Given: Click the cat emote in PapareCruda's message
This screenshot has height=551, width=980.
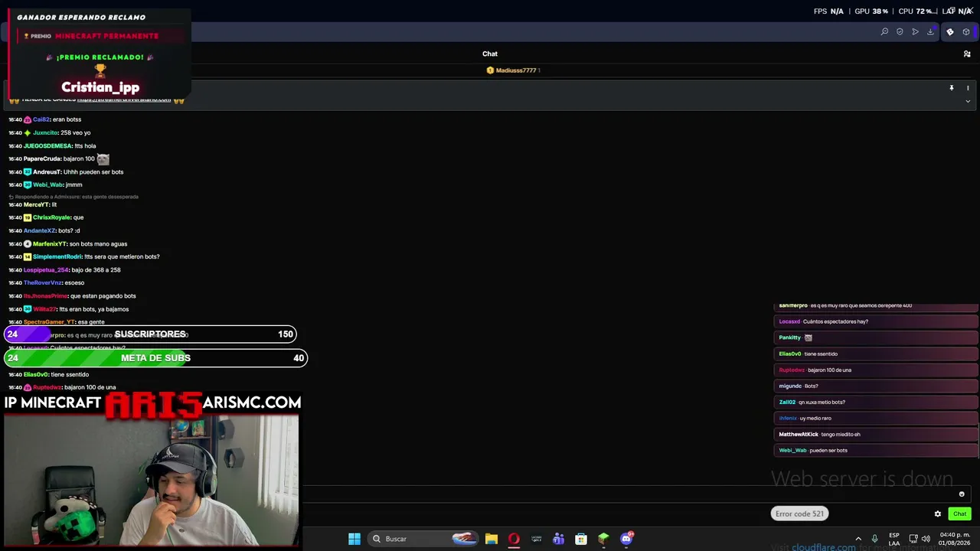Looking at the screenshot, I should pos(103,158).
